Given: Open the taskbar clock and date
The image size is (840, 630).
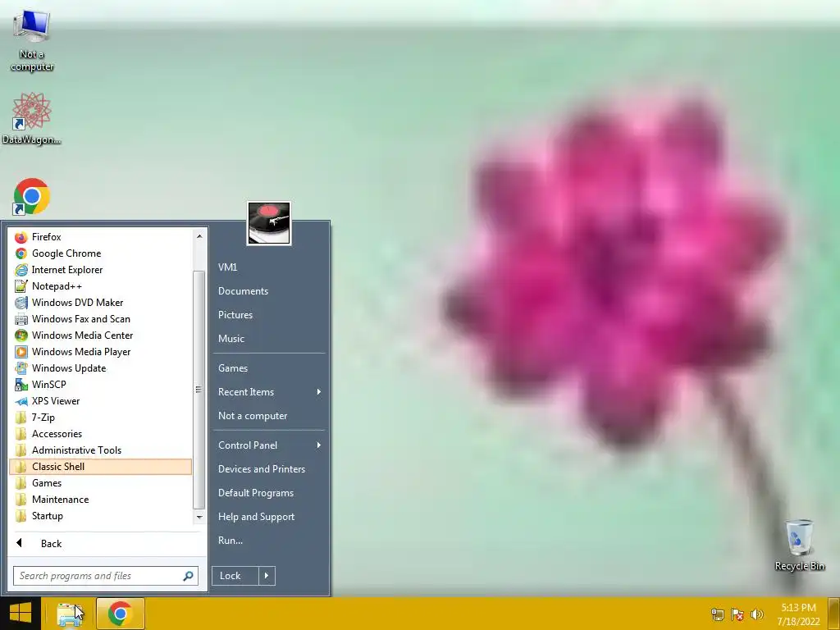Looking at the screenshot, I should [798, 614].
